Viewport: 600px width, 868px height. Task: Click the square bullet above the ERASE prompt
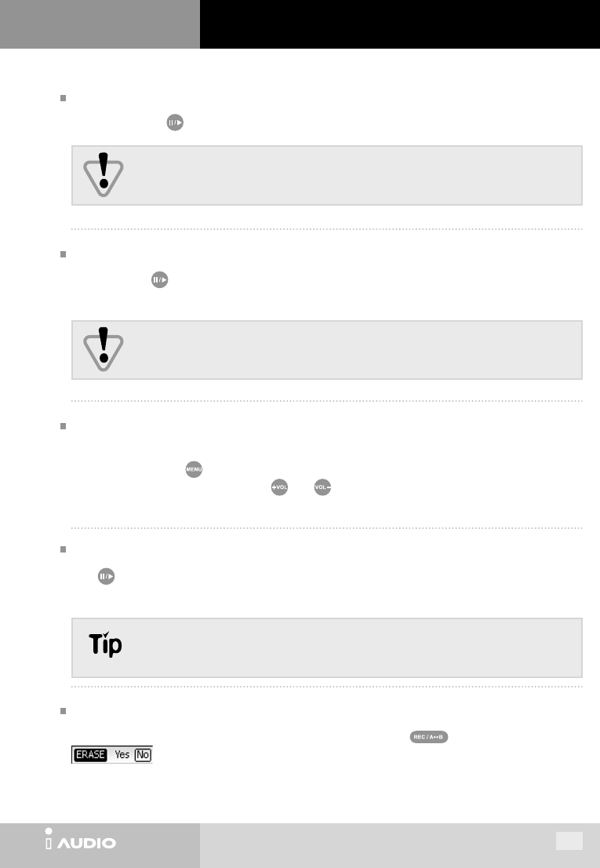point(61,712)
